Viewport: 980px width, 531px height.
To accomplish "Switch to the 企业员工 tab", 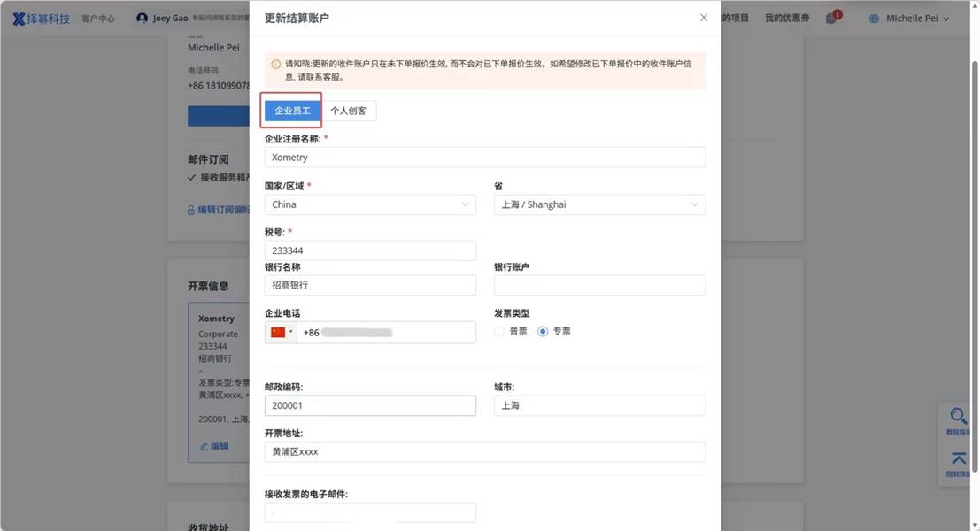I will pos(292,112).
